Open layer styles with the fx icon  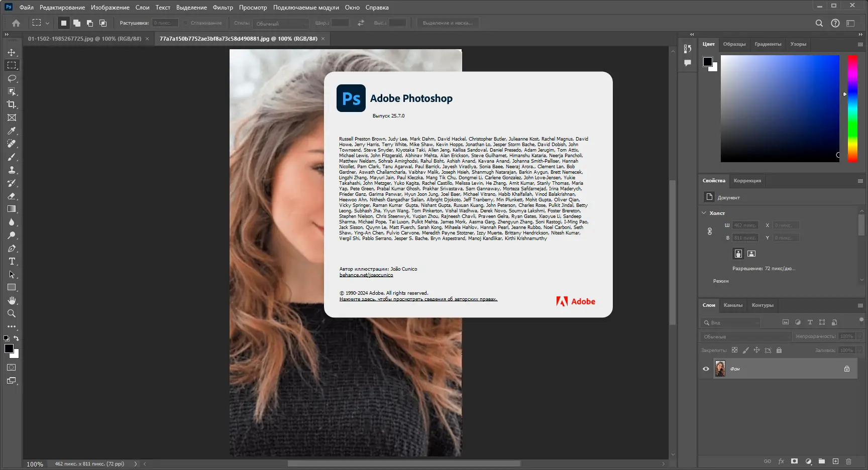click(x=781, y=461)
